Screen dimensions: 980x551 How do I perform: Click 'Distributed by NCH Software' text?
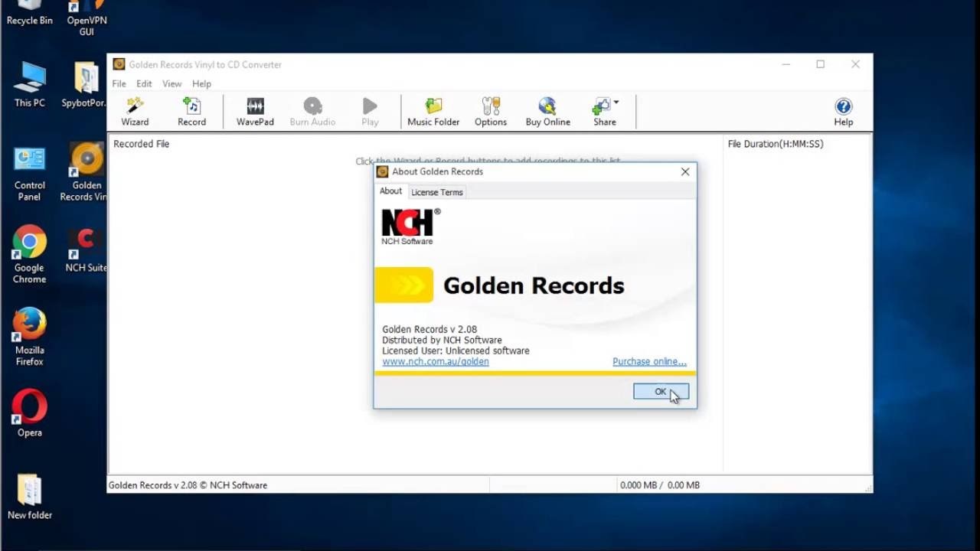click(x=442, y=340)
